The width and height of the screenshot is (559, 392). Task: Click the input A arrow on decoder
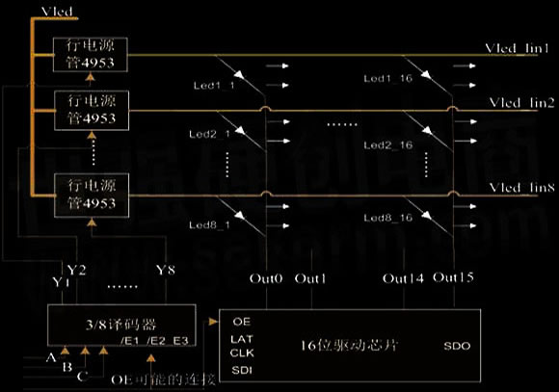65,351
